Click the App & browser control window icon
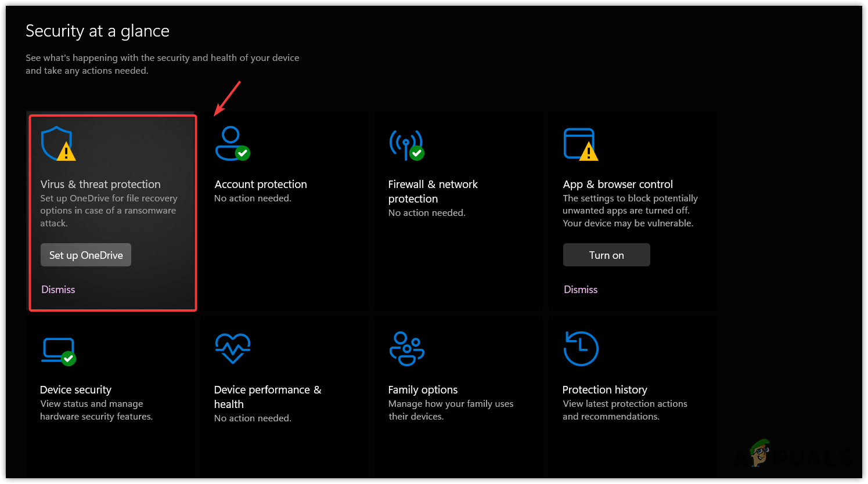 tap(579, 143)
